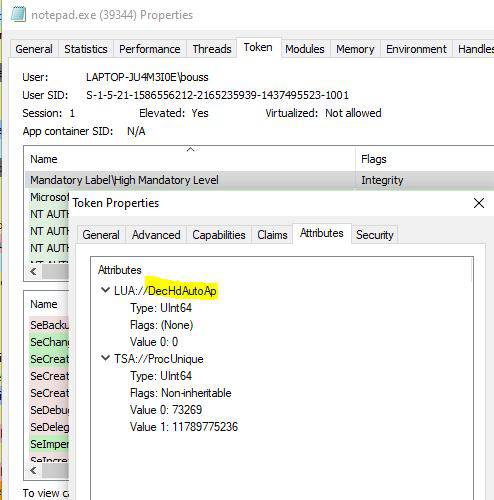This screenshot has width=494, height=500.
Task: Select the Security tab in Token Properties
Action: (374, 235)
